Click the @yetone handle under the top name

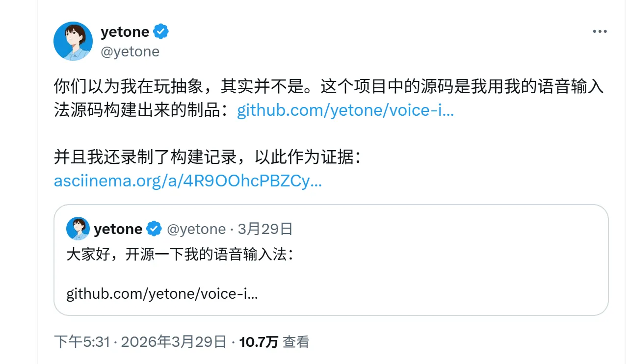point(130,52)
